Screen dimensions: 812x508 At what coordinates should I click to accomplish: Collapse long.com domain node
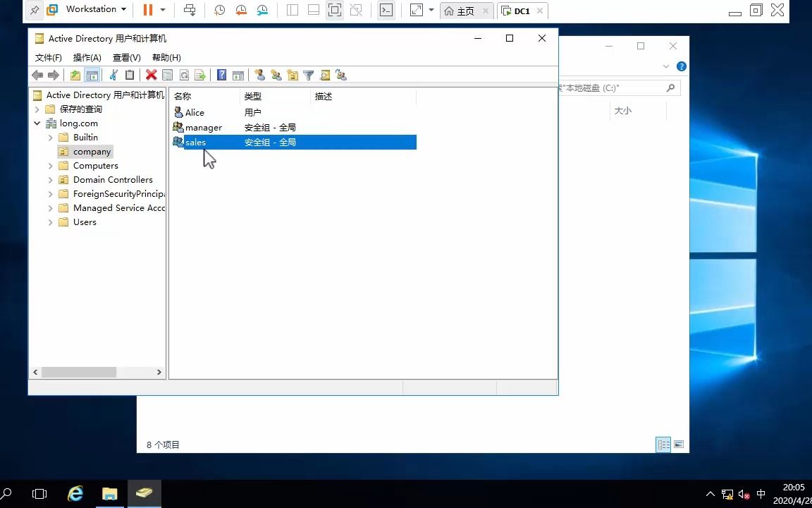click(37, 123)
